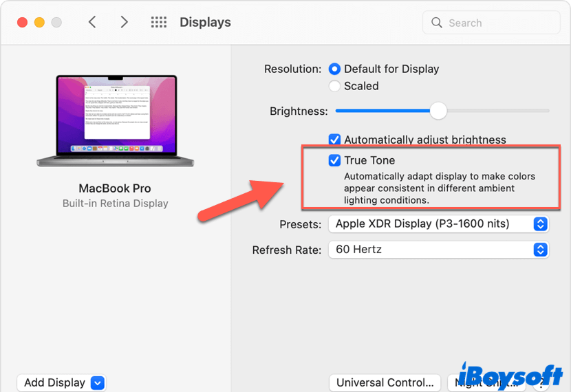Screen dimensions: 571x392
Task: Show all preferences grid icon
Action: click(x=159, y=22)
